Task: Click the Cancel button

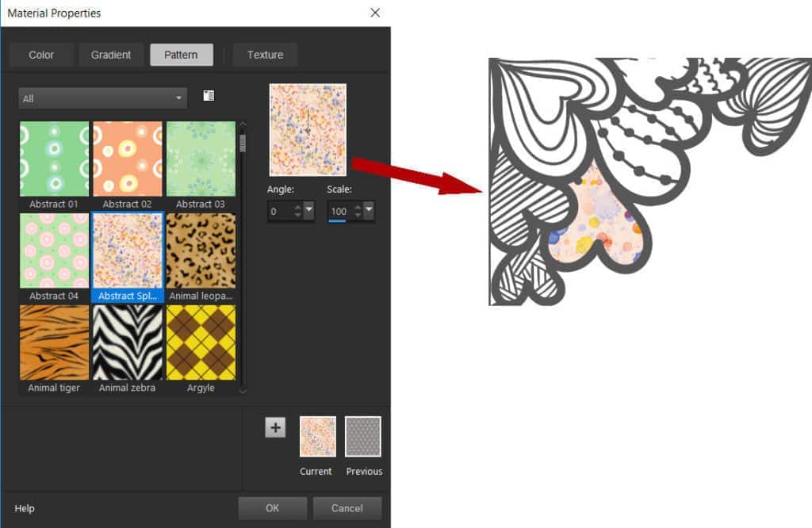Action: (x=347, y=508)
